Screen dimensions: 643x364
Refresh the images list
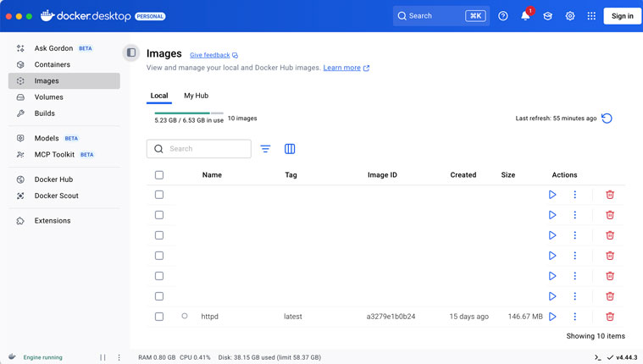(x=607, y=119)
